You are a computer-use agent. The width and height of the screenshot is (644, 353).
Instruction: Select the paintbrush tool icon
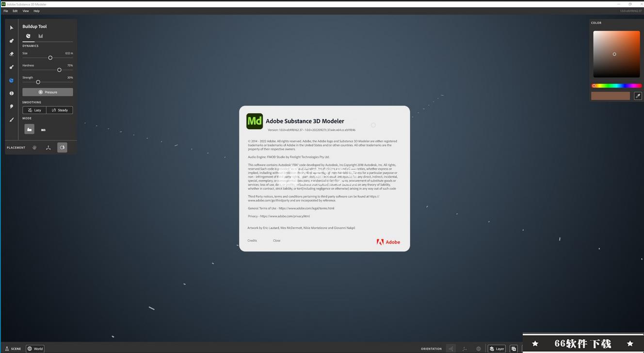[12, 119]
